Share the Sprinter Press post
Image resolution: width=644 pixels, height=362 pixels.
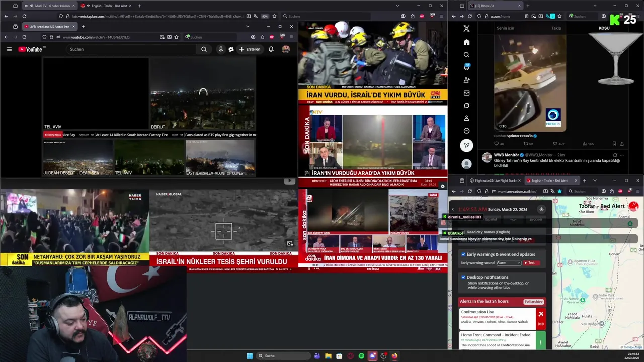click(622, 144)
